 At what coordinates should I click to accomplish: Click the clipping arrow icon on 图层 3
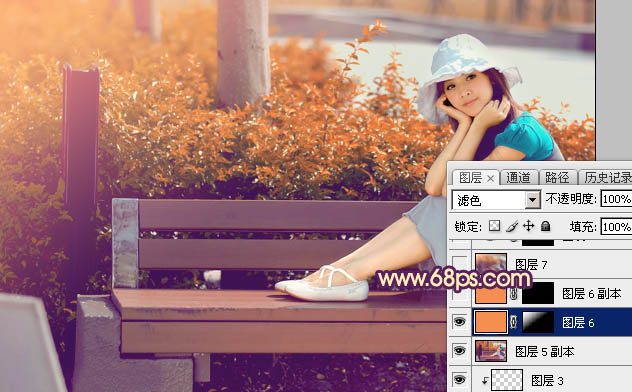485,380
